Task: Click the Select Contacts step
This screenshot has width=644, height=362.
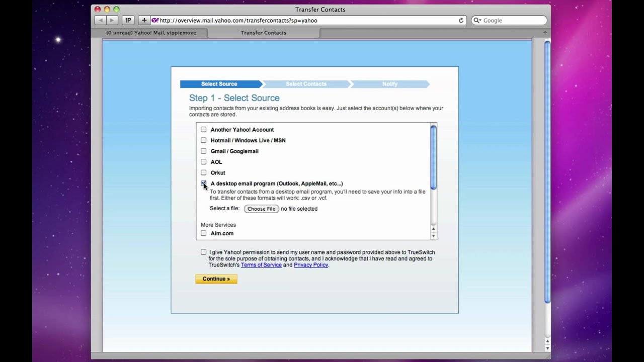Action: click(x=306, y=84)
